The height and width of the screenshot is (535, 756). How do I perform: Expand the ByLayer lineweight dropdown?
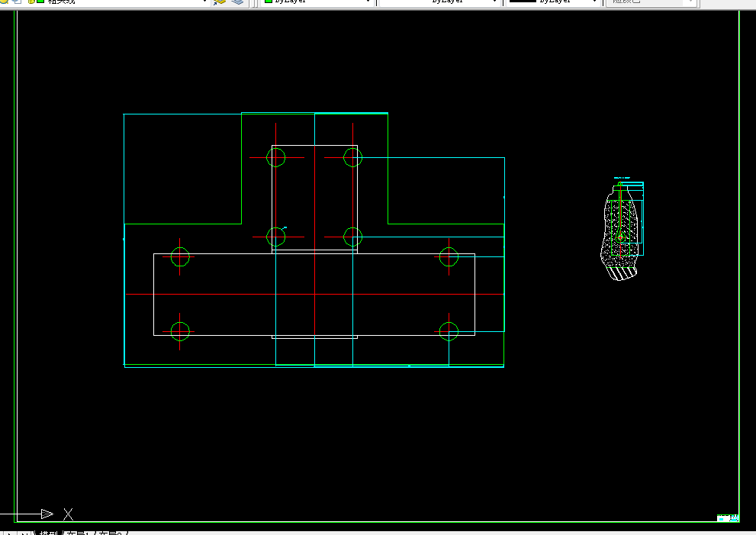click(x=594, y=2)
